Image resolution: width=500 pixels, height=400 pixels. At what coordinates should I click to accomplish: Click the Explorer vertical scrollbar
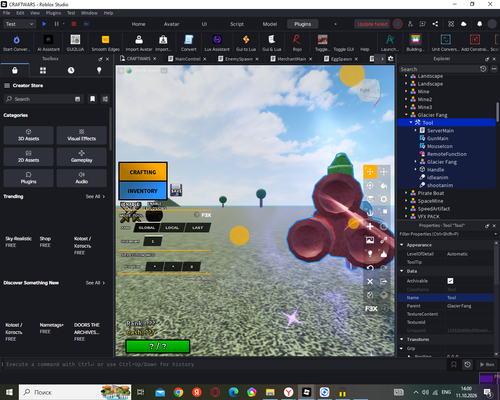coord(497,112)
